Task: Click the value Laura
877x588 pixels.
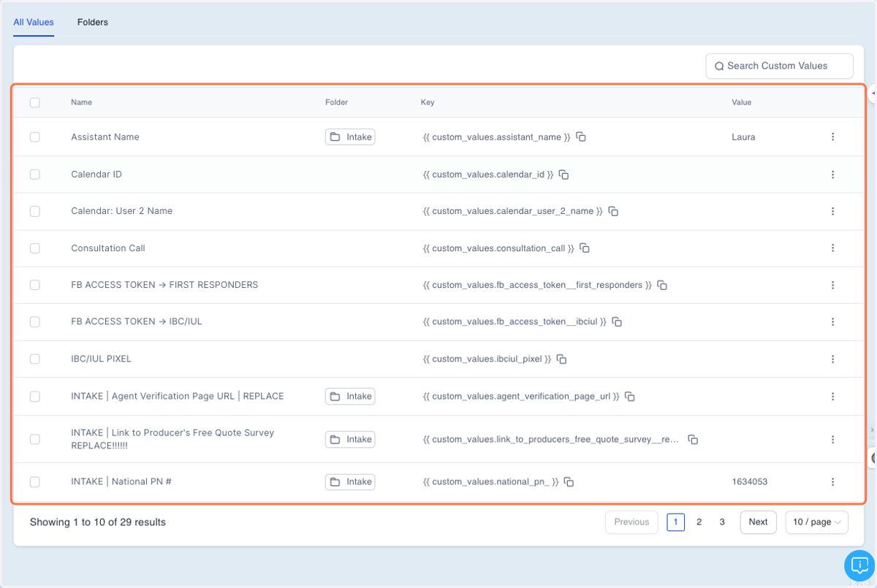Action: click(x=743, y=137)
